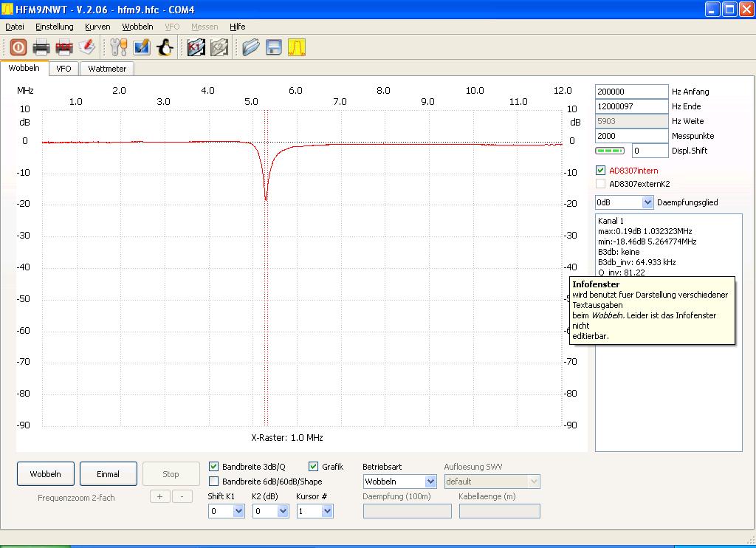Open the Kursor # dropdown
Viewport: 756px width, 548px height.
click(x=327, y=511)
